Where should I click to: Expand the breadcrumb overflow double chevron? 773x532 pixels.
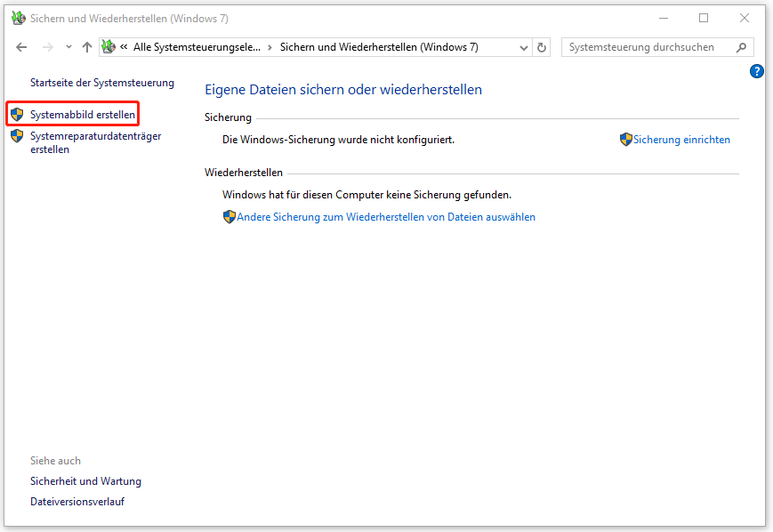[x=124, y=47]
